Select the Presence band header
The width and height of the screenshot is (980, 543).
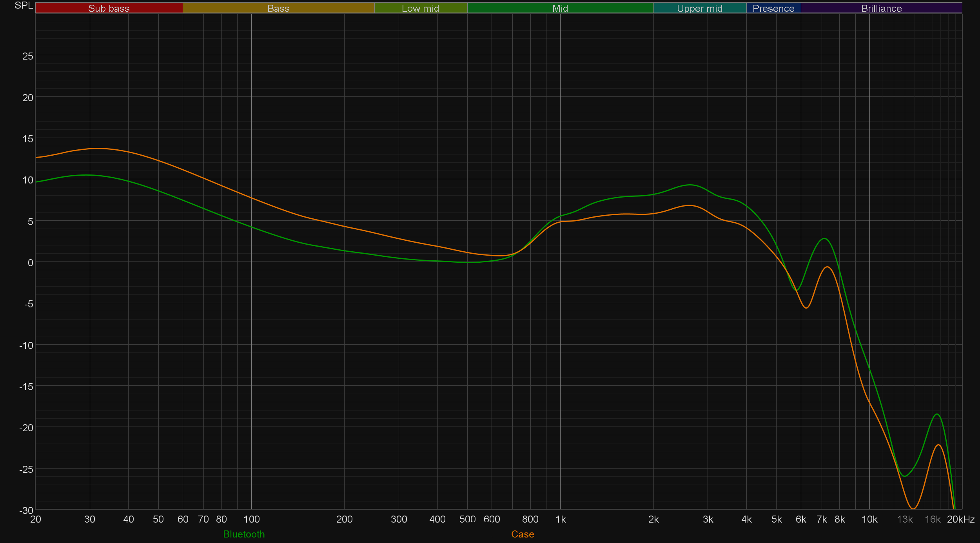click(773, 8)
